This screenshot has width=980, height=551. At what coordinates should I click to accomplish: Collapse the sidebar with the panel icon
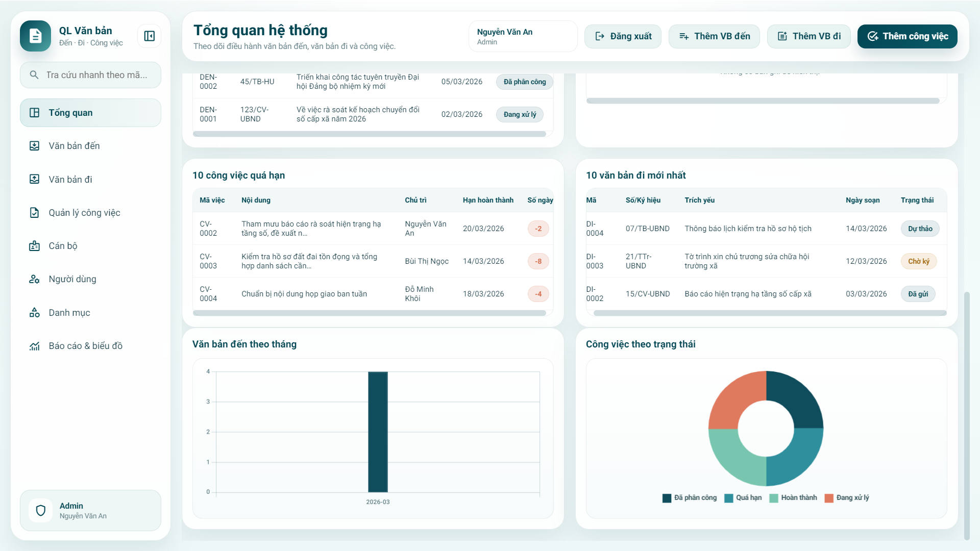(x=149, y=36)
